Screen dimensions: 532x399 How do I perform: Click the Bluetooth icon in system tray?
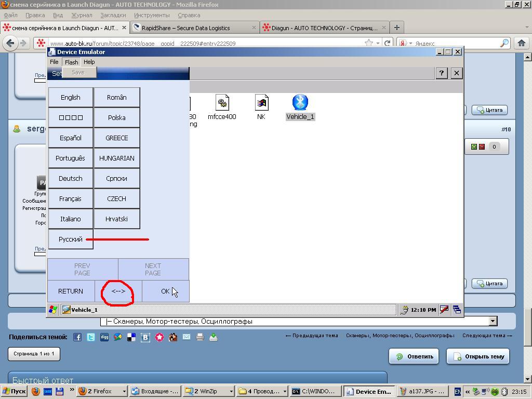pyautogui.click(x=504, y=392)
